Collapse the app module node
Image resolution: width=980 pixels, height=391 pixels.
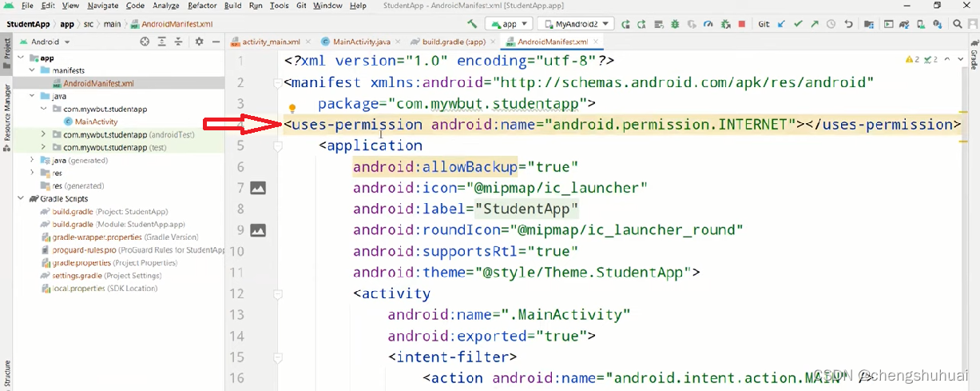pos(21,58)
